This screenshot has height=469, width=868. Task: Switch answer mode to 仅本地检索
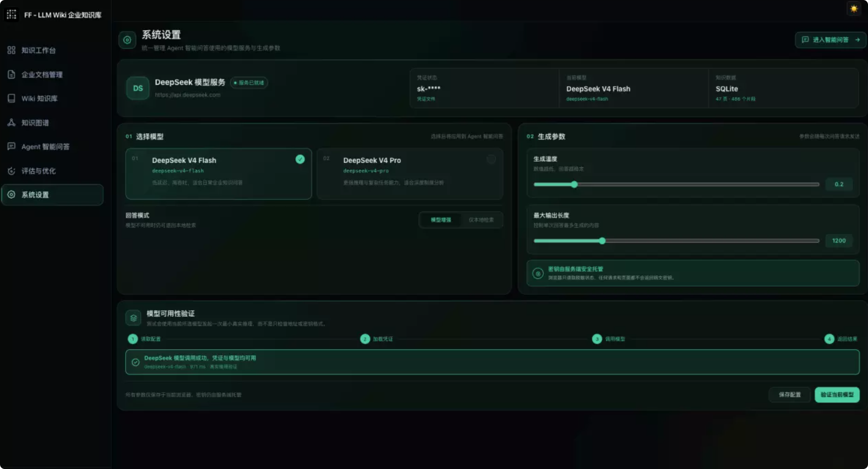481,220
